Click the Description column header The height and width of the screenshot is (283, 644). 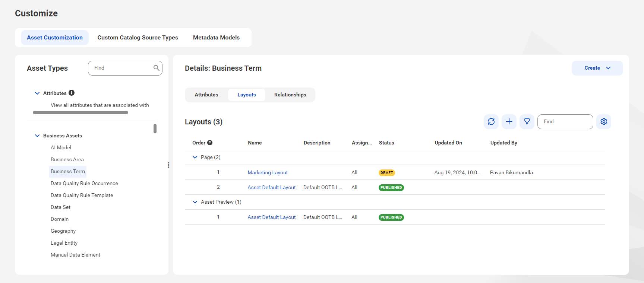tap(317, 143)
